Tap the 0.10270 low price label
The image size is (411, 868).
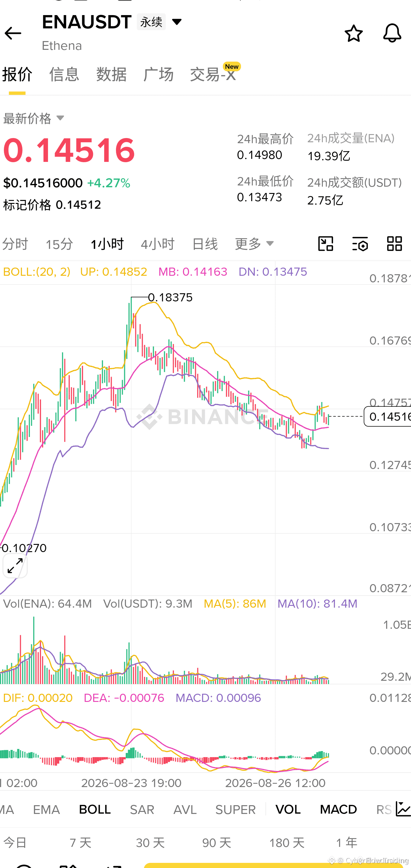[24, 548]
